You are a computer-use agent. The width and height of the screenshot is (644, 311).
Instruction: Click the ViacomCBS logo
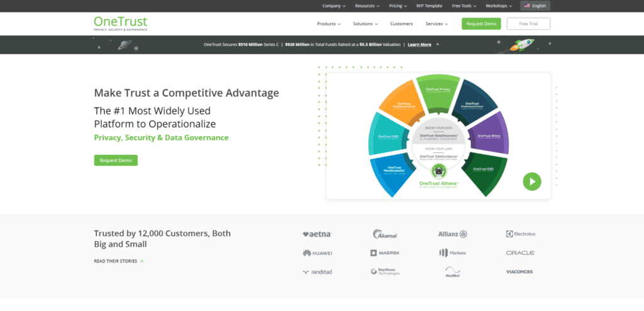(x=519, y=272)
